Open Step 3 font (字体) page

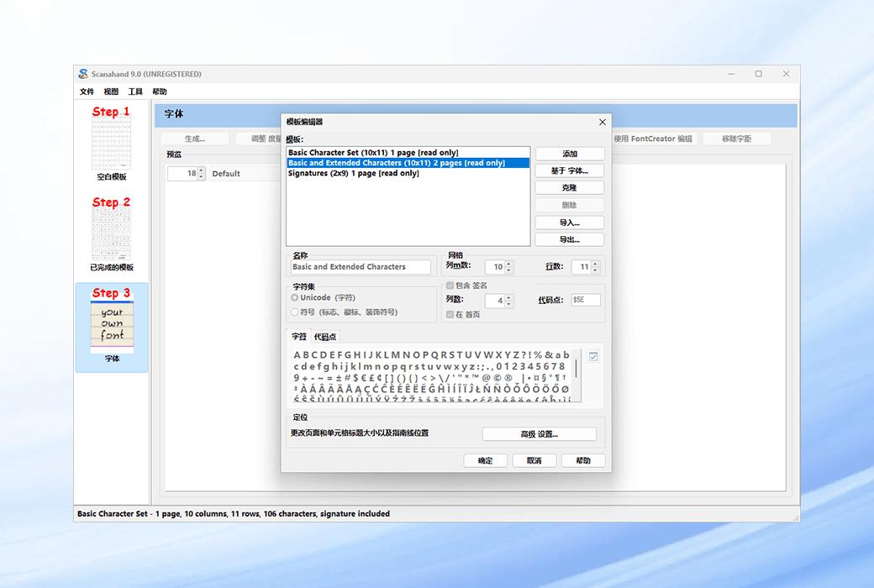(x=112, y=327)
